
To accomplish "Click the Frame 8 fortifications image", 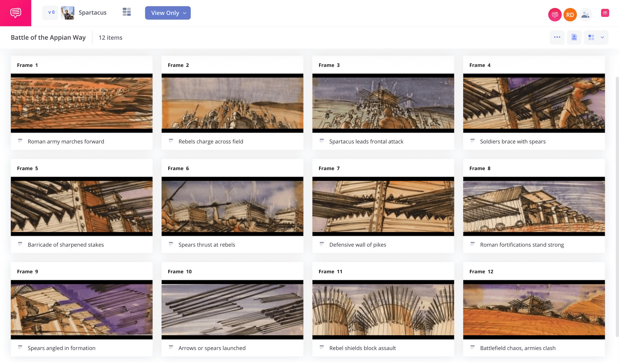I will coord(534,206).
